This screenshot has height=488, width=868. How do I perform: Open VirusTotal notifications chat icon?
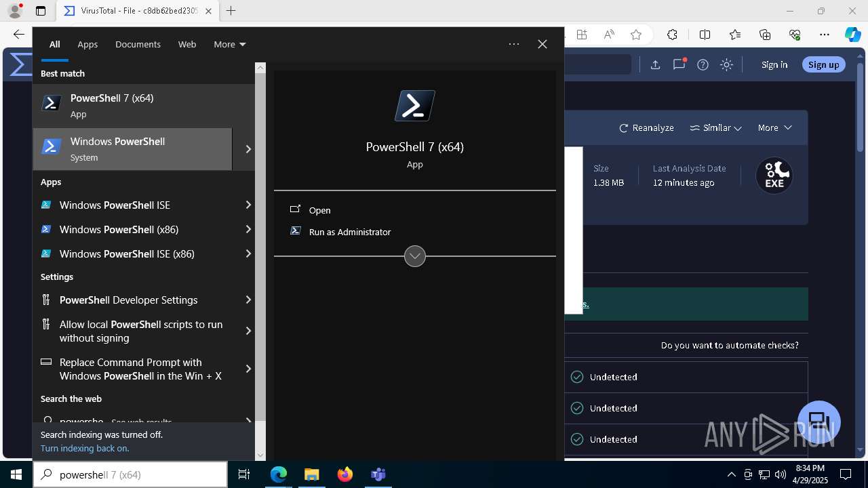pos(679,64)
